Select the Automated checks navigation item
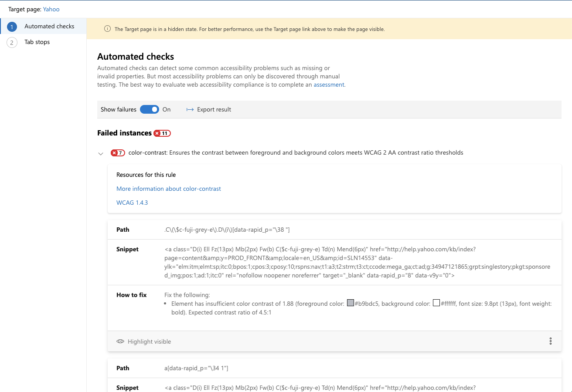Screen dimensions: 572x392 pyautogui.click(x=49, y=26)
